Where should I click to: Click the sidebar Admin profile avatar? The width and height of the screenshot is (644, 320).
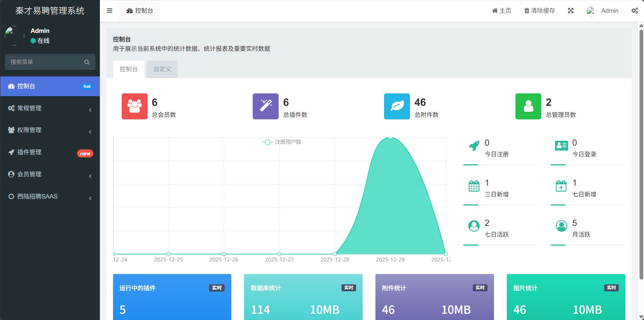[x=15, y=36]
